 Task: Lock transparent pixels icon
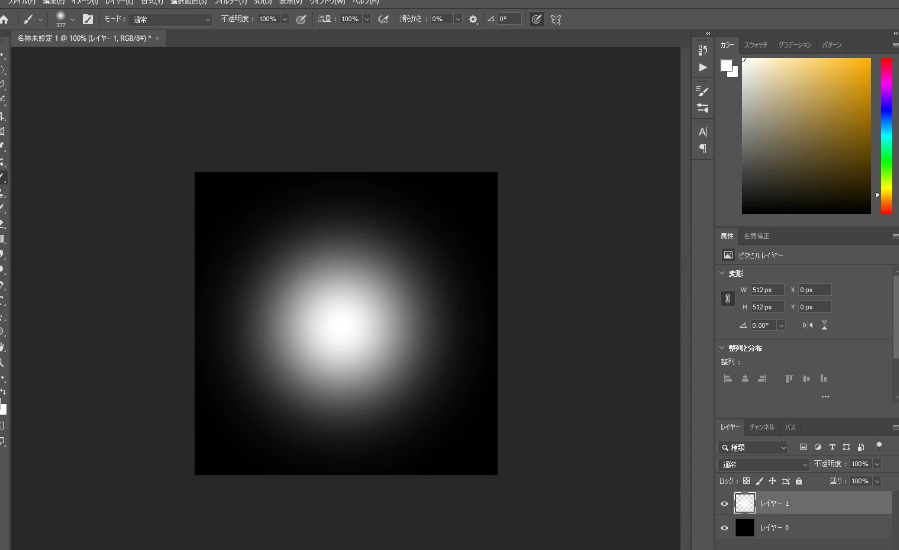(746, 481)
